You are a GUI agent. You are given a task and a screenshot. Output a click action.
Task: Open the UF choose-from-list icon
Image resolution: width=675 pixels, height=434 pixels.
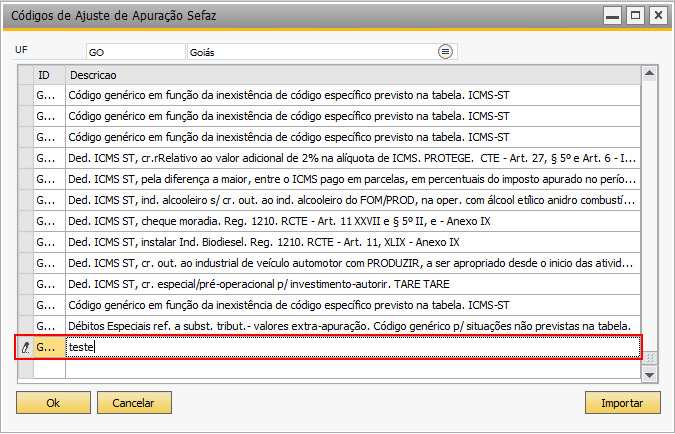(445, 52)
